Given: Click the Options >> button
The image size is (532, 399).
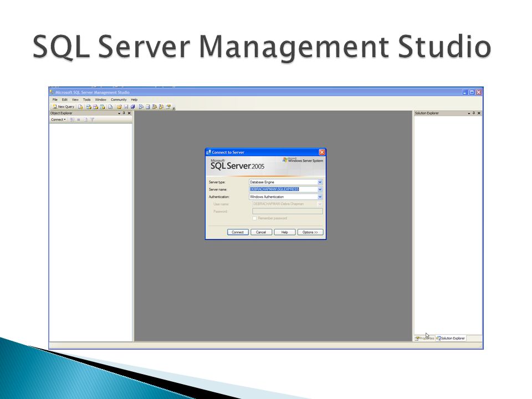Looking at the screenshot, I should coord(310,232).
